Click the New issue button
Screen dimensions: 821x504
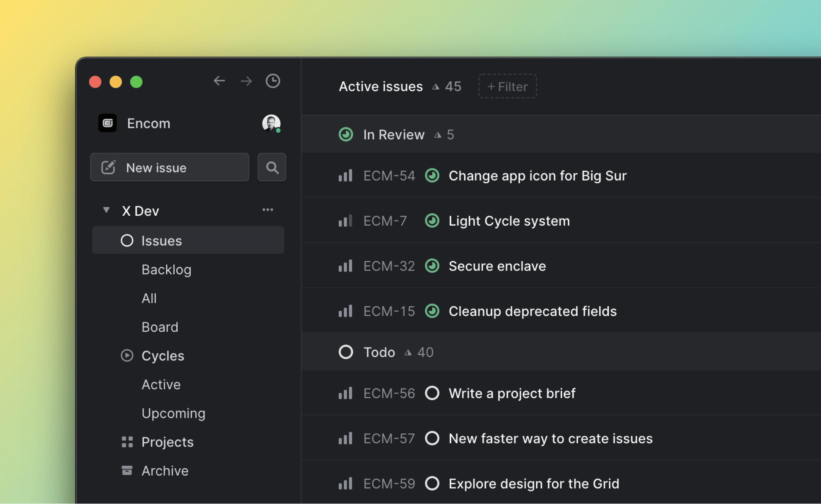tap(170, 167)
